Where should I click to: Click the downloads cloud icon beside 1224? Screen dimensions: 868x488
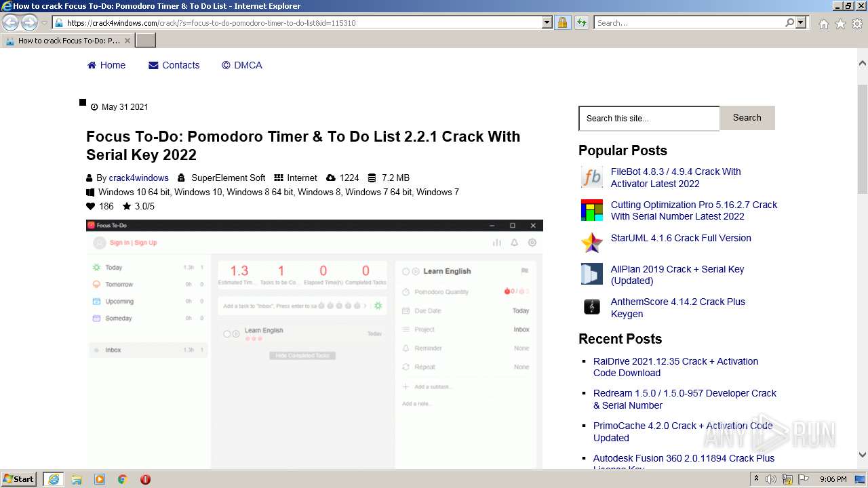[x=331, y=178]
